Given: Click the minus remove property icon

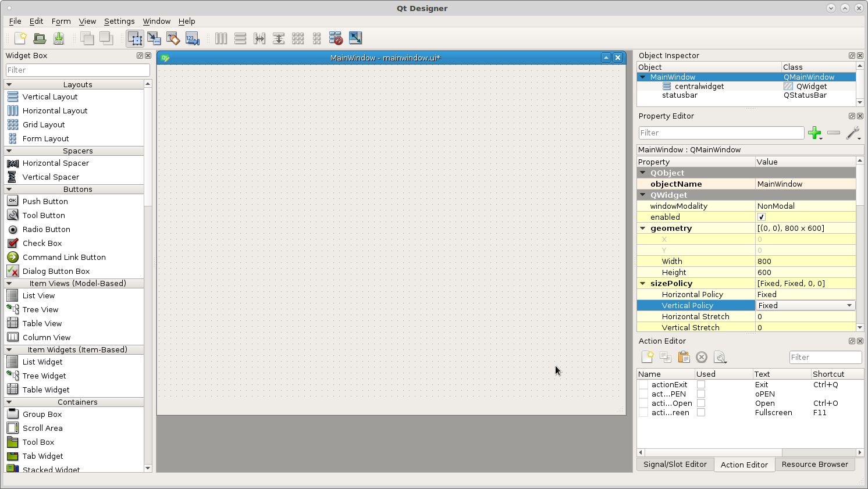Looking at the screenshot, I should [x=834, y=133].
